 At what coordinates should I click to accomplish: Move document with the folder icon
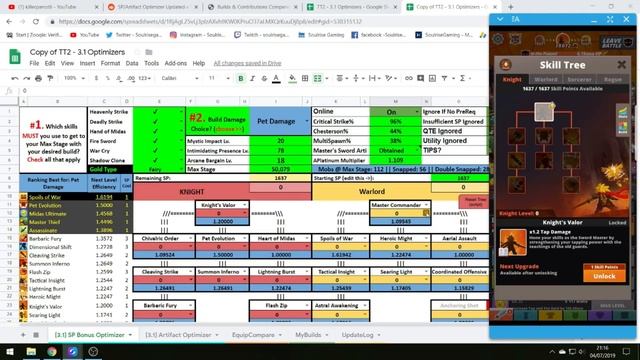click(x=149, y=52)
